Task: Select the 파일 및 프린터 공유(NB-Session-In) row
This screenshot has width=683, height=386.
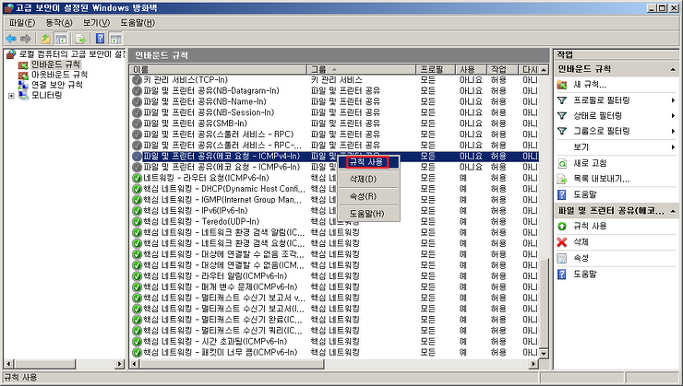Action: [x=334, y=113]
